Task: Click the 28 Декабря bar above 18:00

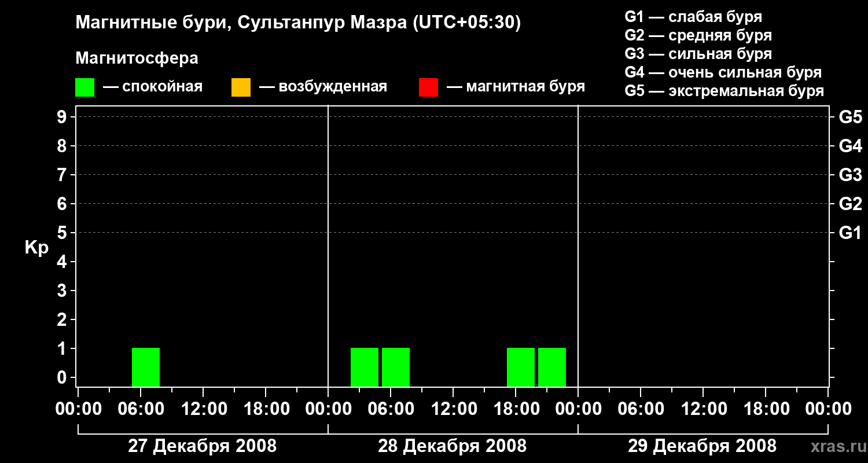Action: (x=521, y=367)
